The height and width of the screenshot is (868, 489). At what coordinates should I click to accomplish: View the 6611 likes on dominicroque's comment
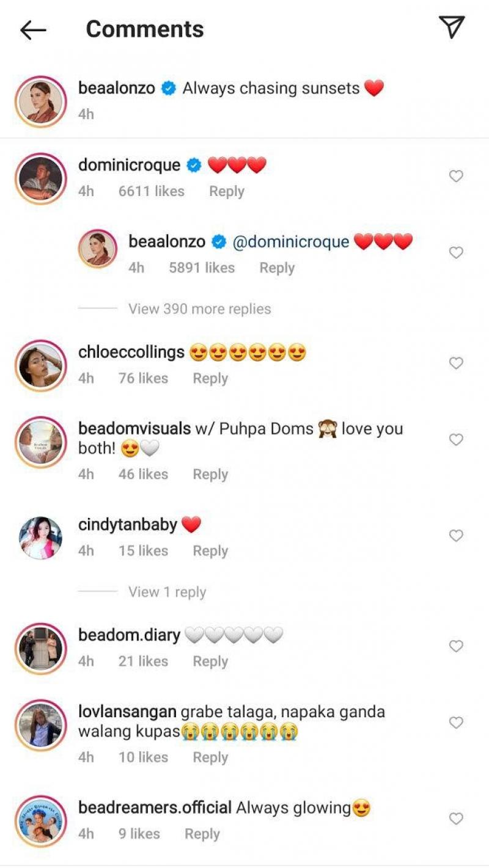(x=151, y=192)
